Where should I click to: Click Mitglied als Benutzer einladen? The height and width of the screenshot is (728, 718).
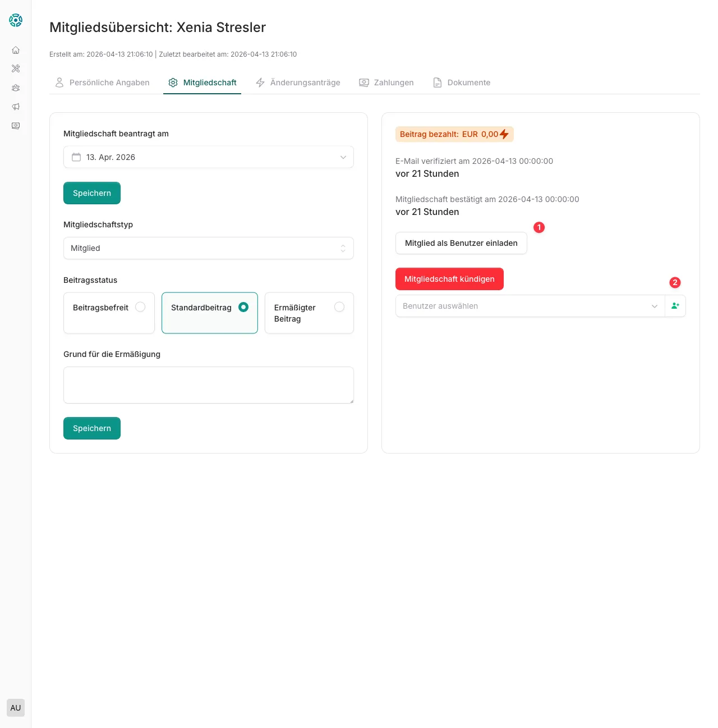click(461, 243)
